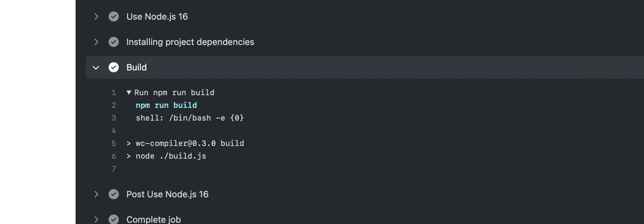Click success check icon for Use Node.js 16
The image size is (644, 224).
coord(114,16)
